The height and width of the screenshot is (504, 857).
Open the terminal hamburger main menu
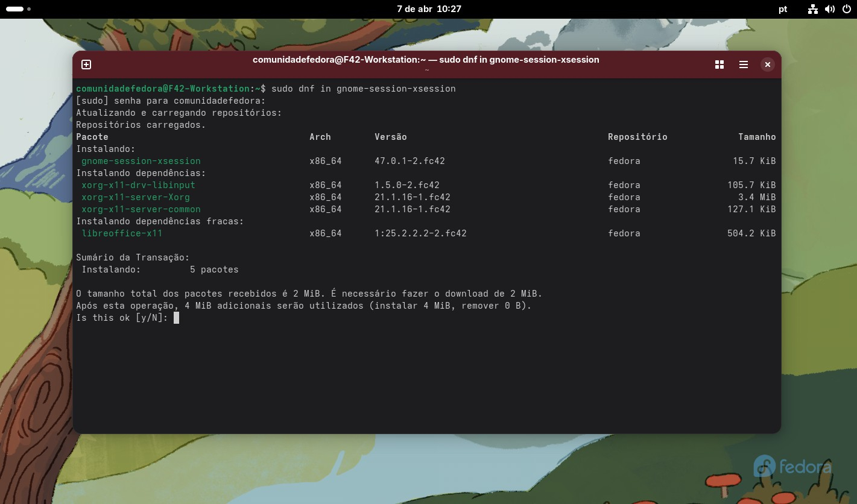click(743, 65)
